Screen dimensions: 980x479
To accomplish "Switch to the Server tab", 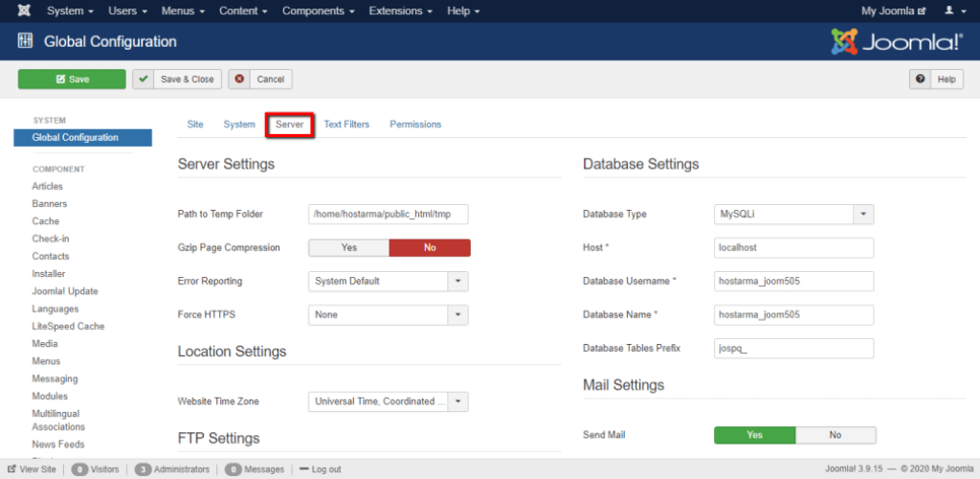I will (290, 125).
